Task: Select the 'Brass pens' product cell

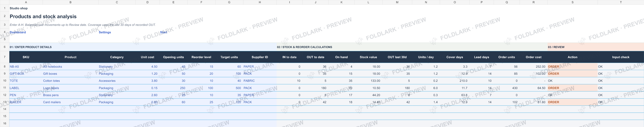Action: click(x=70, y=95)
